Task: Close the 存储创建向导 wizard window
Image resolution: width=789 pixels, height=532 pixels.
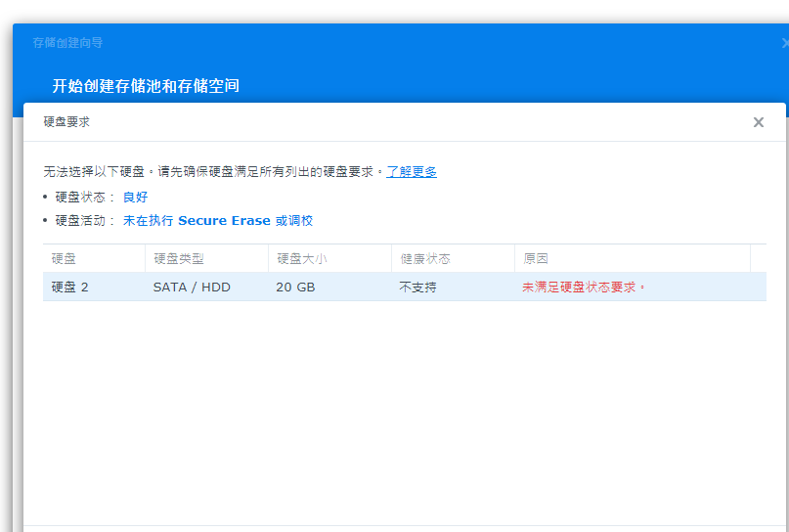Action: point(785,43)
